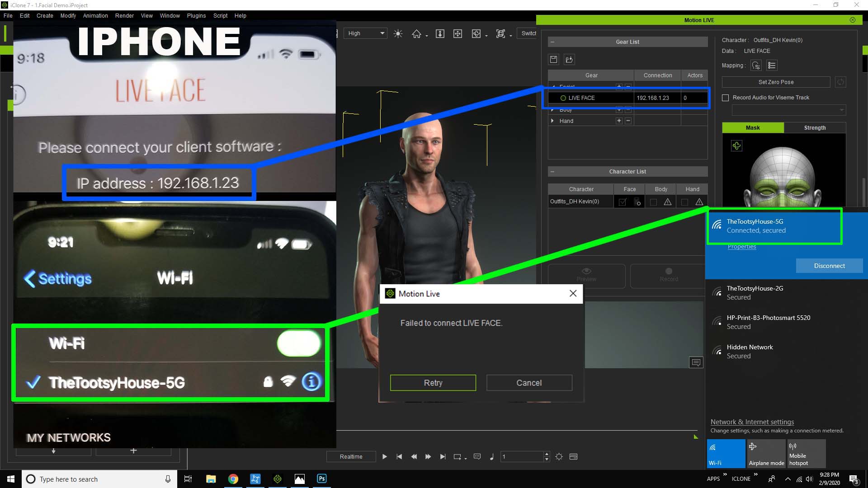Click Cancel in the Motion Live dialog

[x=529, y=383]
